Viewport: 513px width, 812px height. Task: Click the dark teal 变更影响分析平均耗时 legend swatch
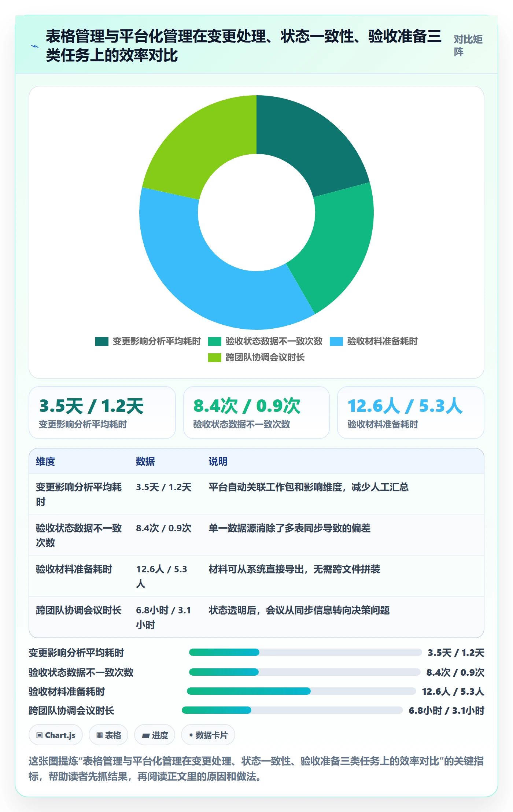coord(102,342)
